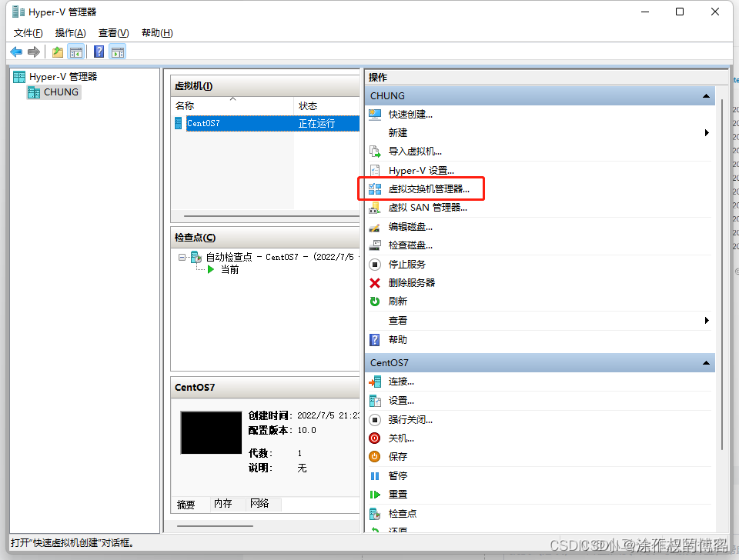739x560 pixels.
Task: Open 快速创建 quick create action
Action: click(x=410, y=115)
